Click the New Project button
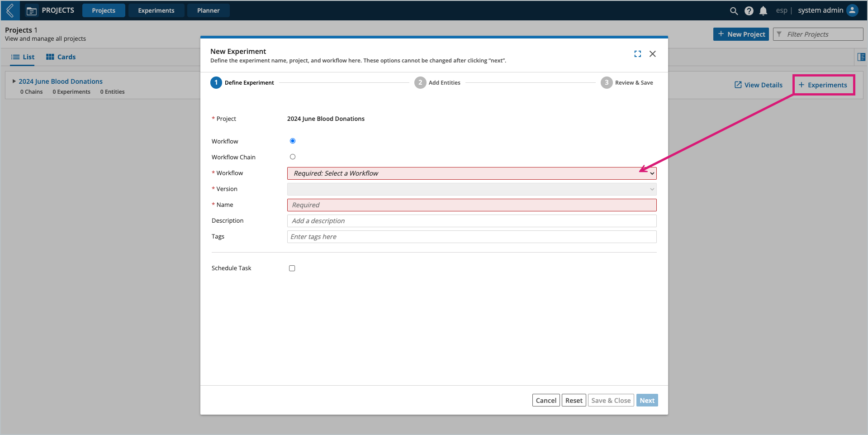 coord(741,34)
